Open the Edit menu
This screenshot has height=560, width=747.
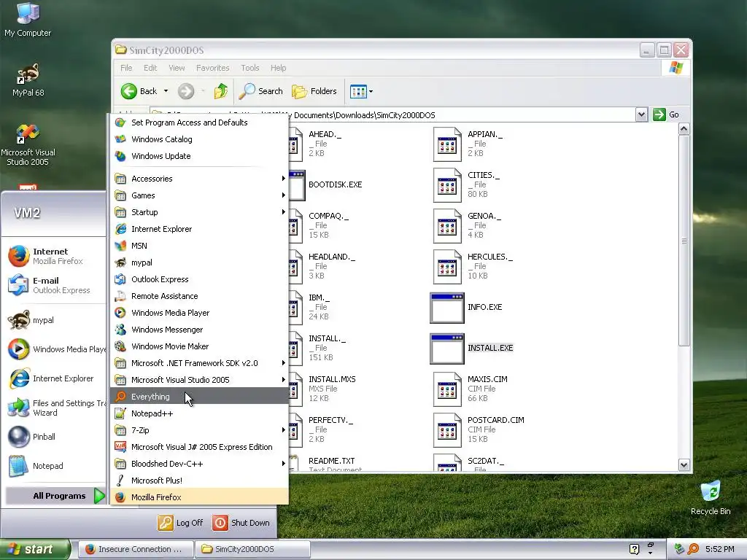pyautogui.click(x=150, y=68)
